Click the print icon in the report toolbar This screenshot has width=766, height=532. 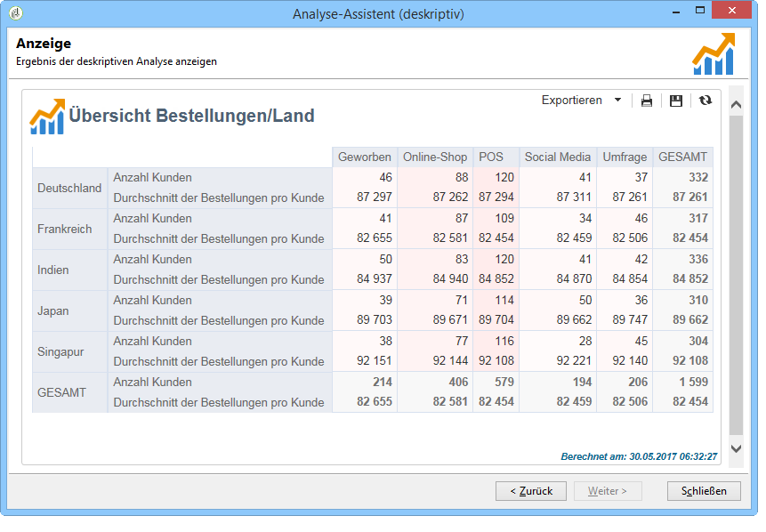pyautogui.click(x=646, y=101)
